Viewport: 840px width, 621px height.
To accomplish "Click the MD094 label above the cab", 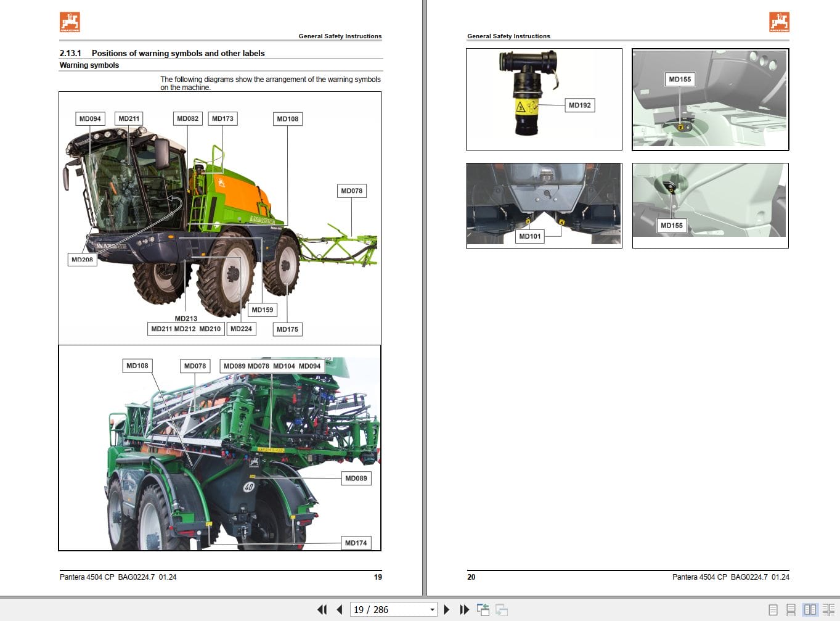I will pos(90,118).
